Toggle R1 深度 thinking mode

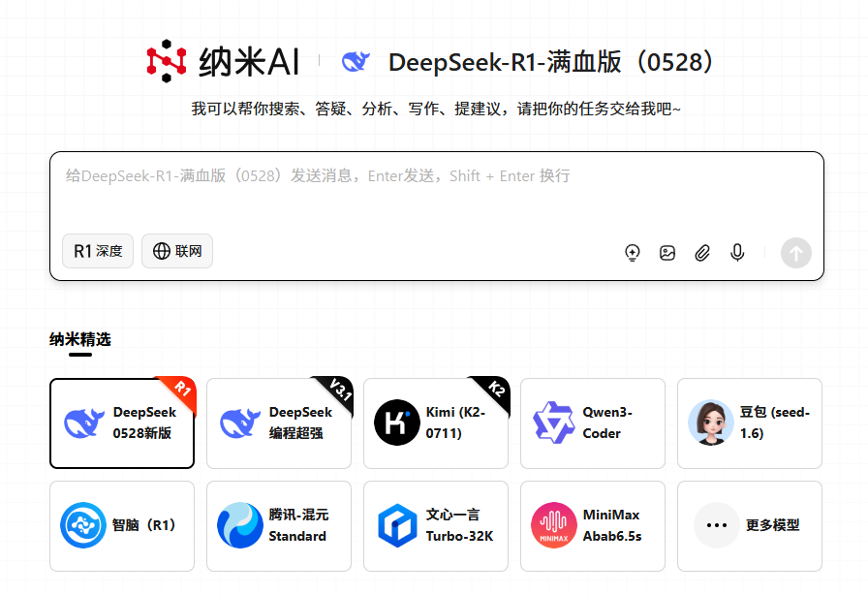98,251
